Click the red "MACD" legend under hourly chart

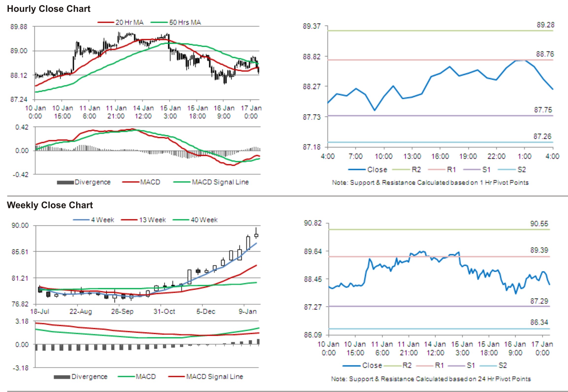point(141,182)
